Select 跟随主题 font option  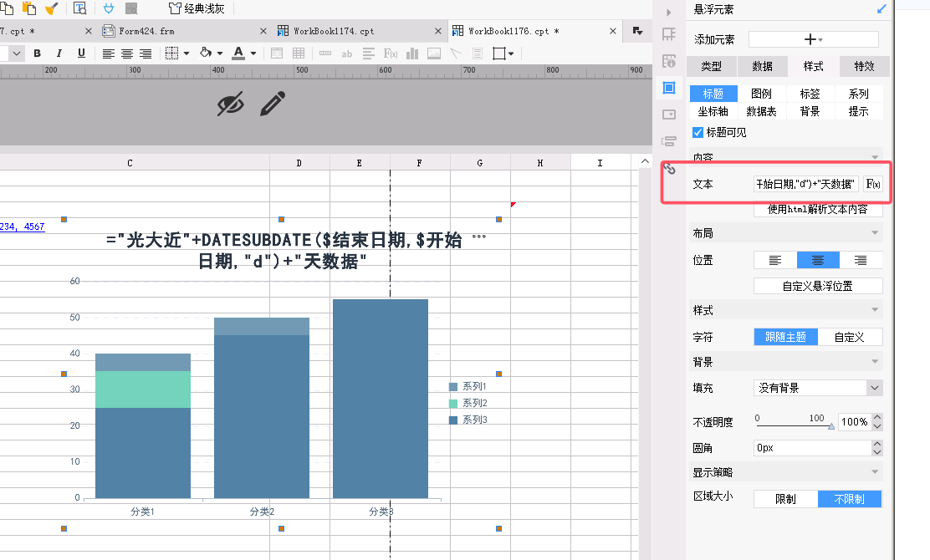786,337
